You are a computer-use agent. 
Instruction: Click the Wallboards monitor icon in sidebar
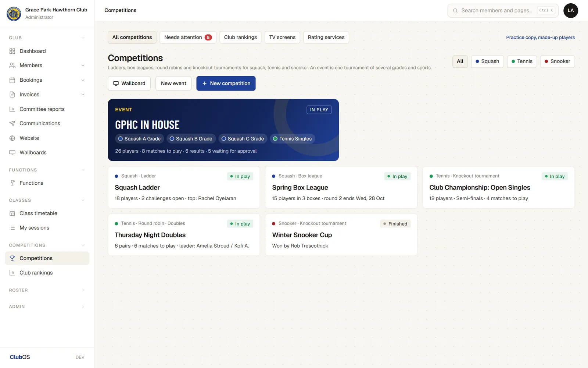(12, 153)
